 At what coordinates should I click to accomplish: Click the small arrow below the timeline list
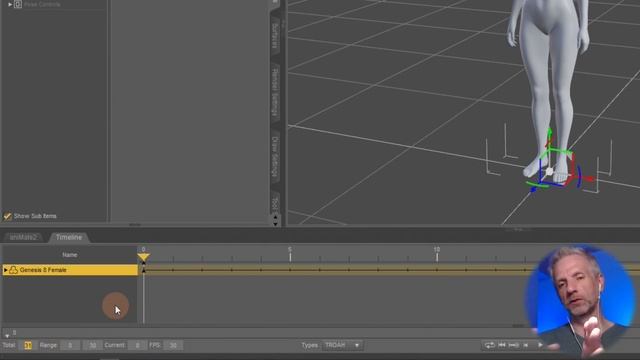(7, 335)
